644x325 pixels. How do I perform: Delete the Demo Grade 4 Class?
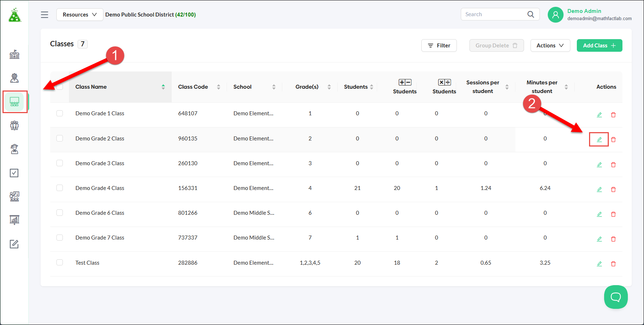tap(613, 189)
